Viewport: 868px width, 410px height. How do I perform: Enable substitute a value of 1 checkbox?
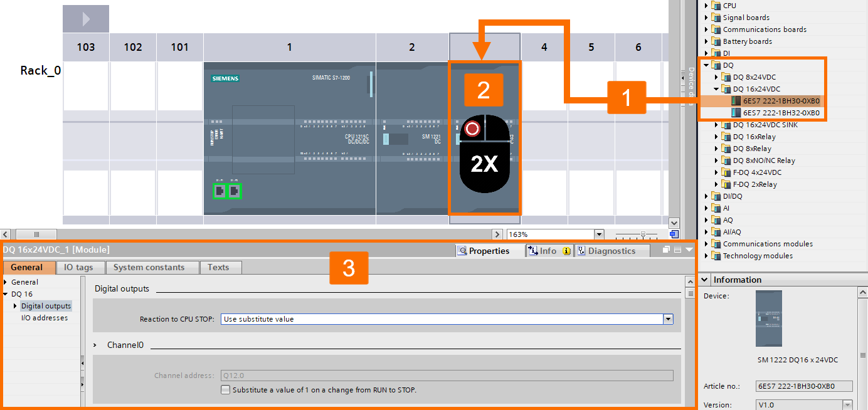[x=225, y=389]
